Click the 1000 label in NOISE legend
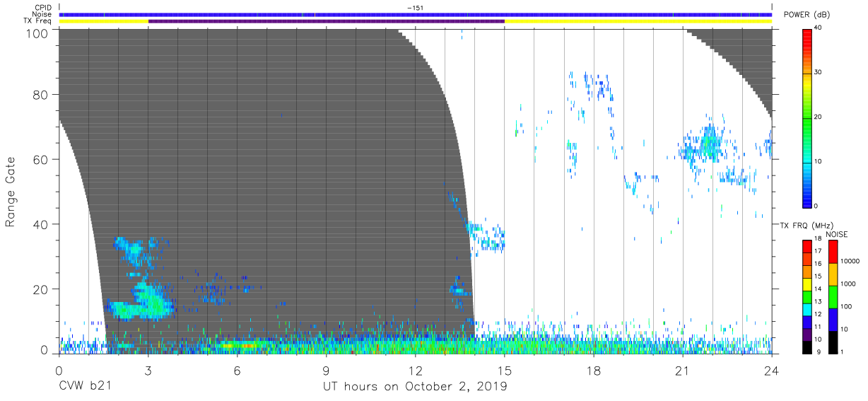 click(848, 284)
